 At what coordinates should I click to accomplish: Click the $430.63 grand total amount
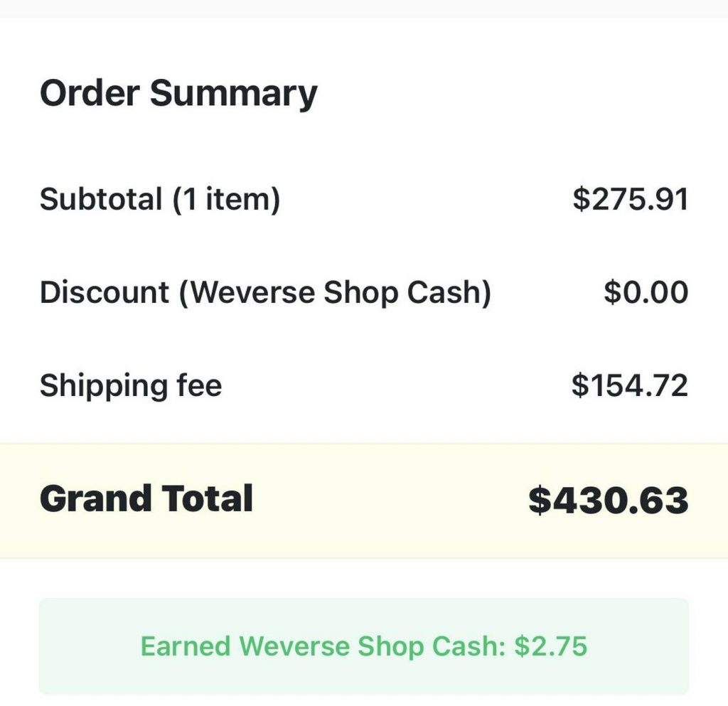point(609,501)
